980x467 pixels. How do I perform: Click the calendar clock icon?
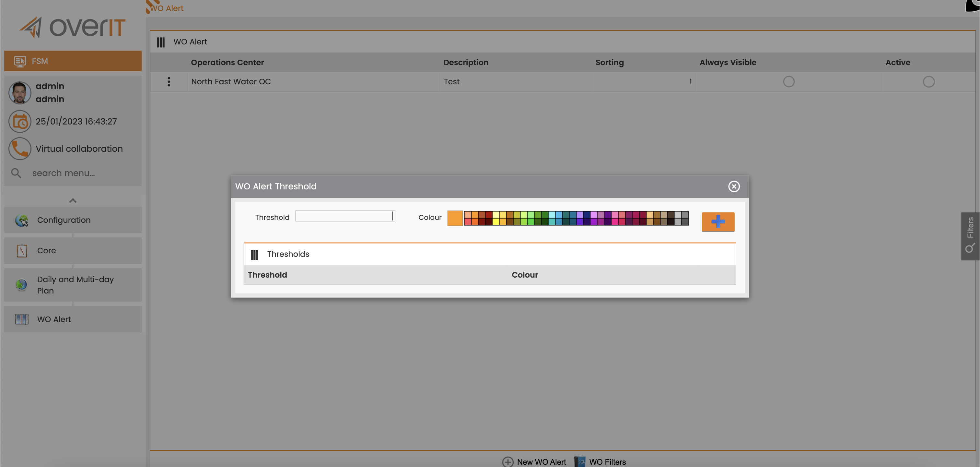pyautogui.click(x=20, y=121)
